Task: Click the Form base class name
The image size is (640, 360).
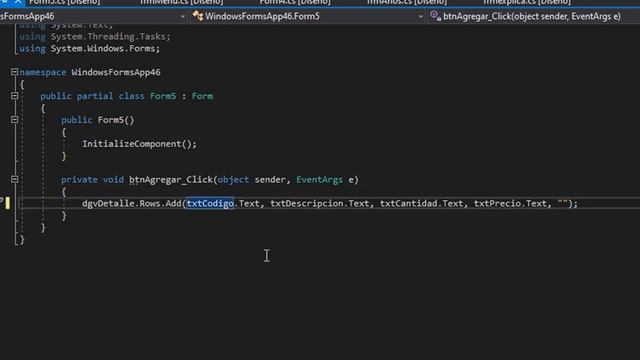Action: (202, 96)
